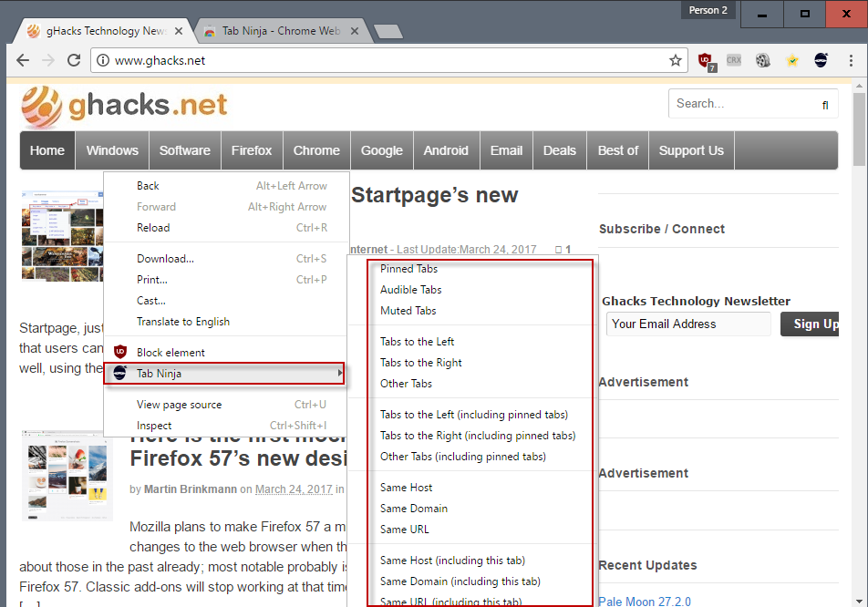Choose Tabs to the Right option
Image resolution: width=868 pixels, height=607 pixels.
(420, 363)
